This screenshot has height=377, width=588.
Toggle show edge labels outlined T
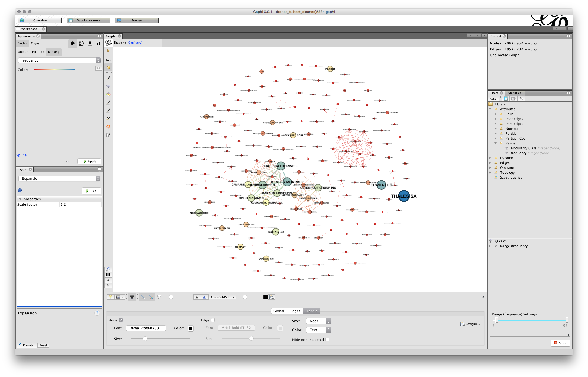159,297
